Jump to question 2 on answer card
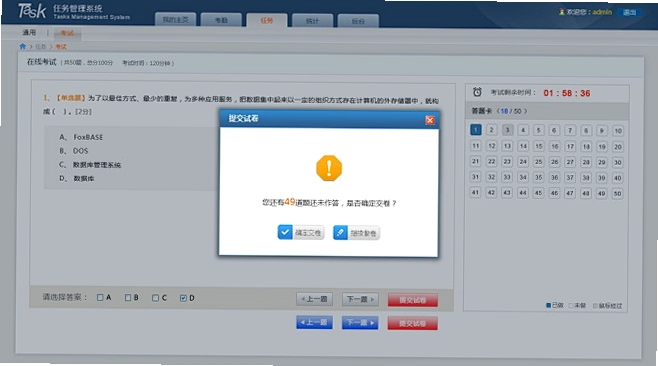 click(491, 130)
